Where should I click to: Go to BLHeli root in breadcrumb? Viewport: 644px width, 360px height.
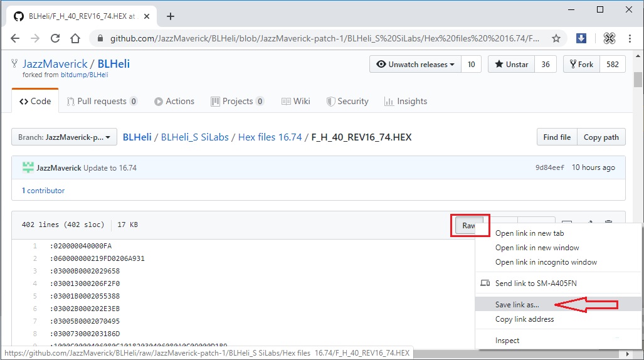coord(137,137)
